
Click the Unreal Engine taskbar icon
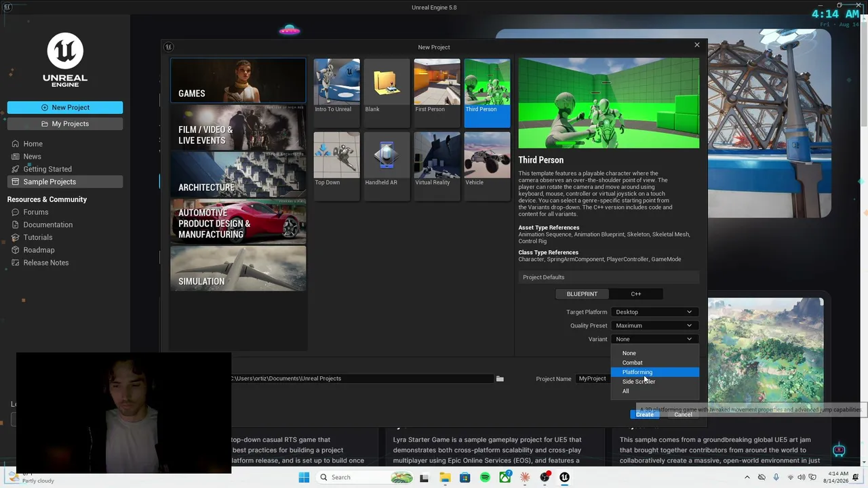564,477
